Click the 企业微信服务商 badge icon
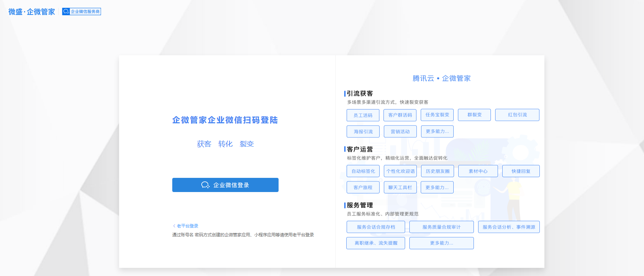The image size is (644, 276). click(82, 12)
